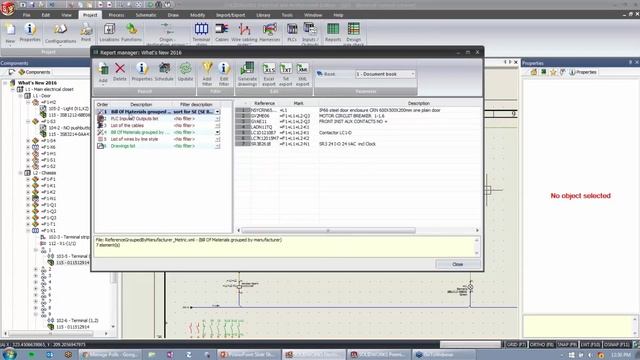The height and width of the screenshot is (360, 640).
Task: Select =F1-K1 in components tree
Action: tap(49, 186)
